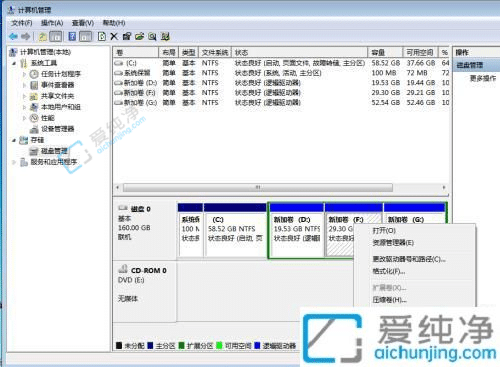Click the Up one level toolbar icon
The image size is (500, 367).
pyautogui.click(x=42, y=36)
